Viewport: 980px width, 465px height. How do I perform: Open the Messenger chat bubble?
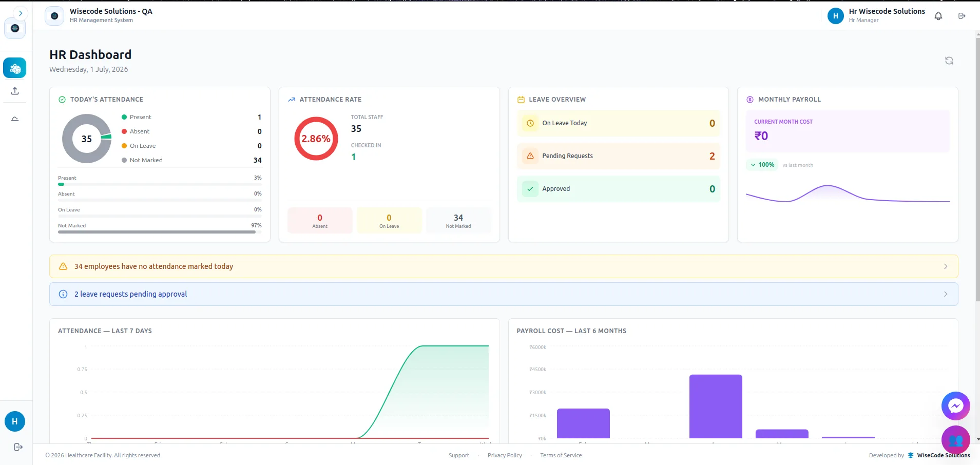(x=956, y=406)
